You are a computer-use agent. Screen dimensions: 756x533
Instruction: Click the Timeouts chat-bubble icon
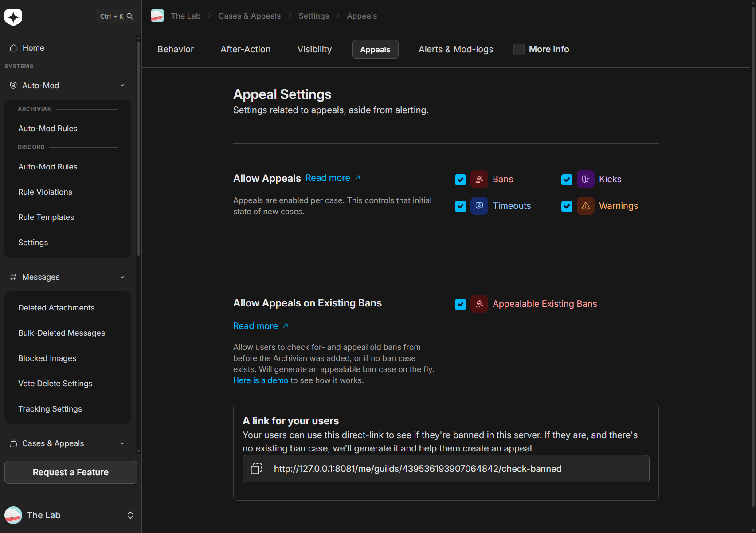pyautogui.click(x=479, y=206)
